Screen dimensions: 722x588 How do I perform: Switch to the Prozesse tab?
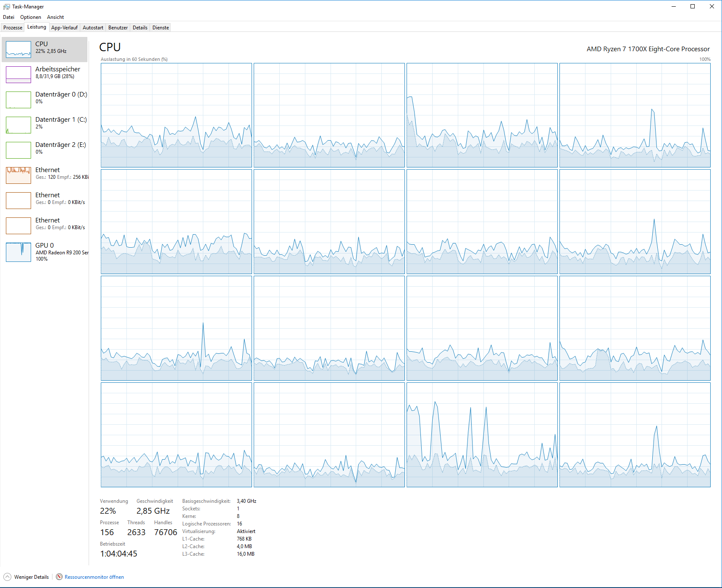[13, 28]
